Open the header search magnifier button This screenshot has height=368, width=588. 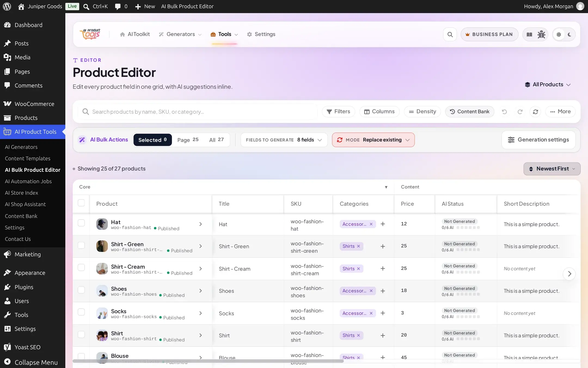point(450,34)
